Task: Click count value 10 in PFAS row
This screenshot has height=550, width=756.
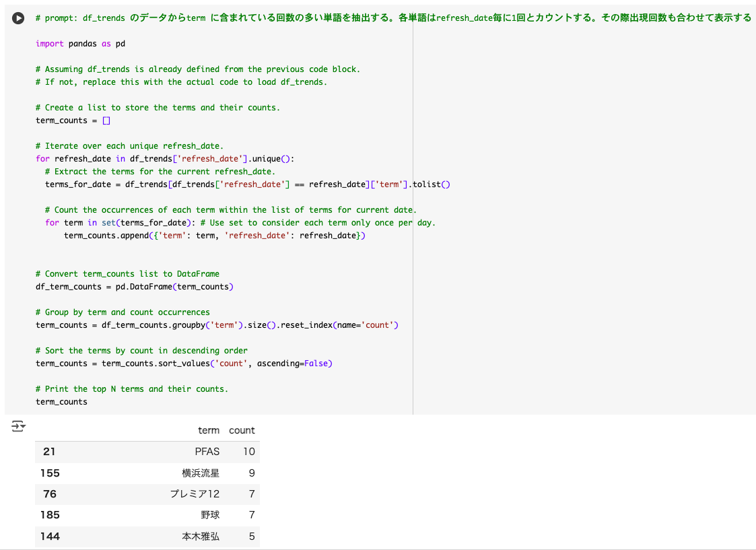Action: point(249,452)
